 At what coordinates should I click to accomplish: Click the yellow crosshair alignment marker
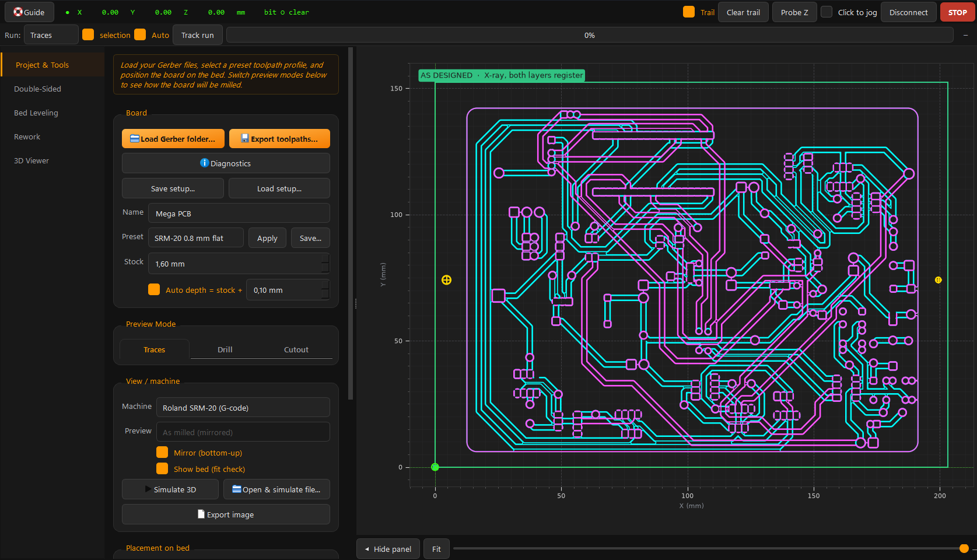446,280
